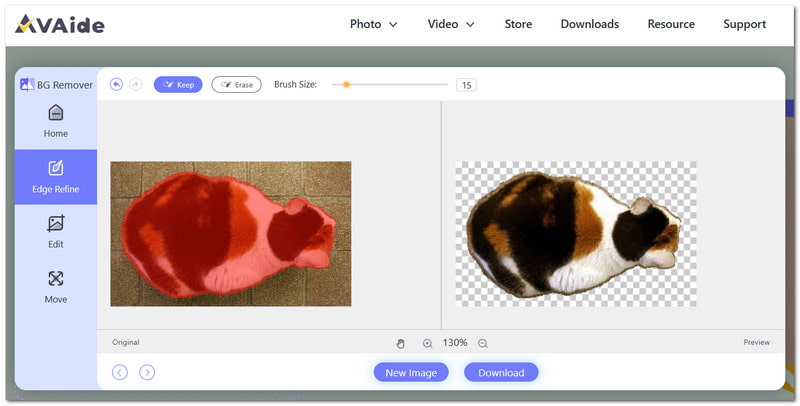Click the Brush Size slider track

[390, 85]
